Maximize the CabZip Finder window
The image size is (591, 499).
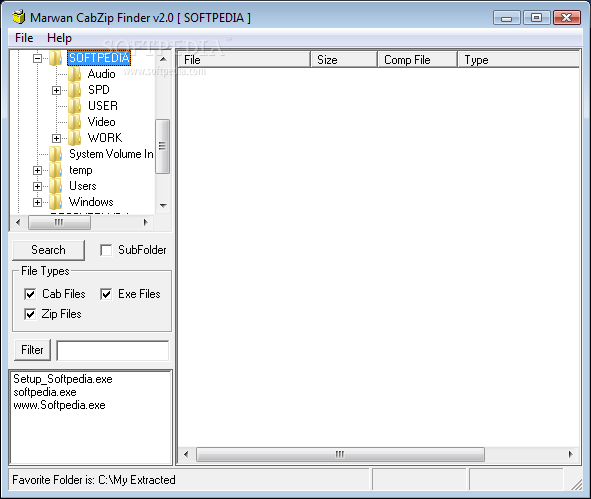(x=536, y=18)
